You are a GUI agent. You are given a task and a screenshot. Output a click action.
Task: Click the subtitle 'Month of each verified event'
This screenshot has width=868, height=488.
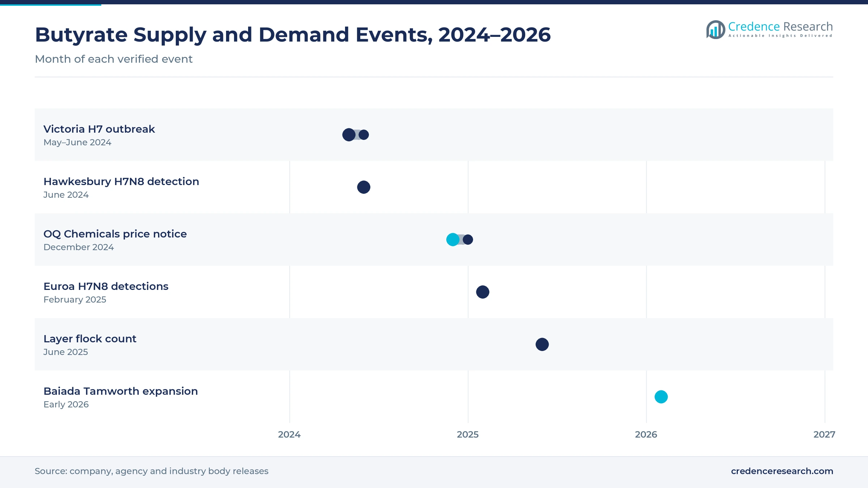(x=114, y=59)
